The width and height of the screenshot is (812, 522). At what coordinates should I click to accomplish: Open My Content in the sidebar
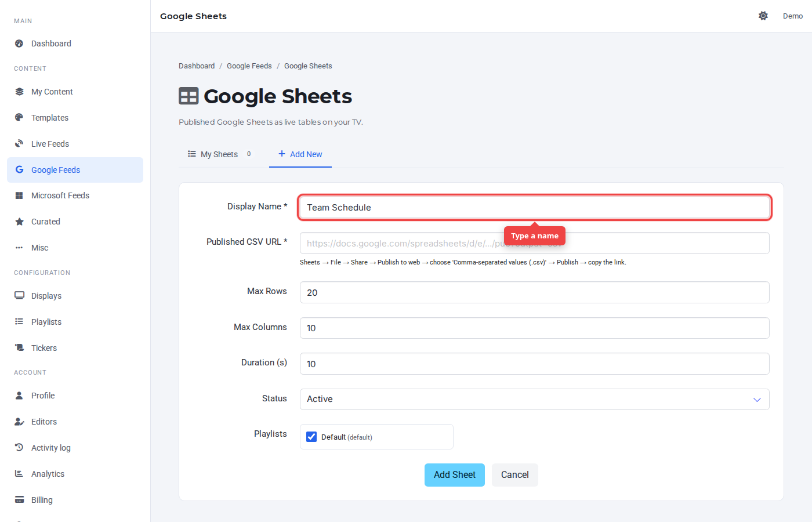[75, 92]
